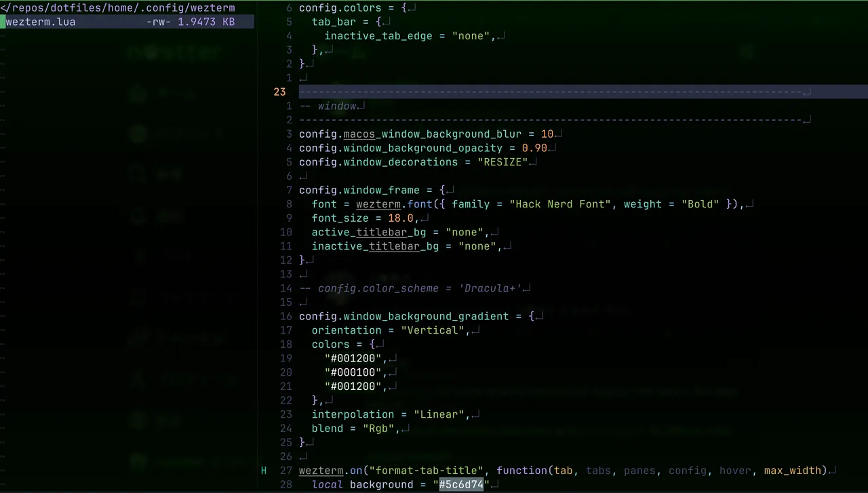The width and height of the screenshot is (868, 493).
Task: Click the commented 'Dracula+' color_scheme line
Action: tap(410, 288)
